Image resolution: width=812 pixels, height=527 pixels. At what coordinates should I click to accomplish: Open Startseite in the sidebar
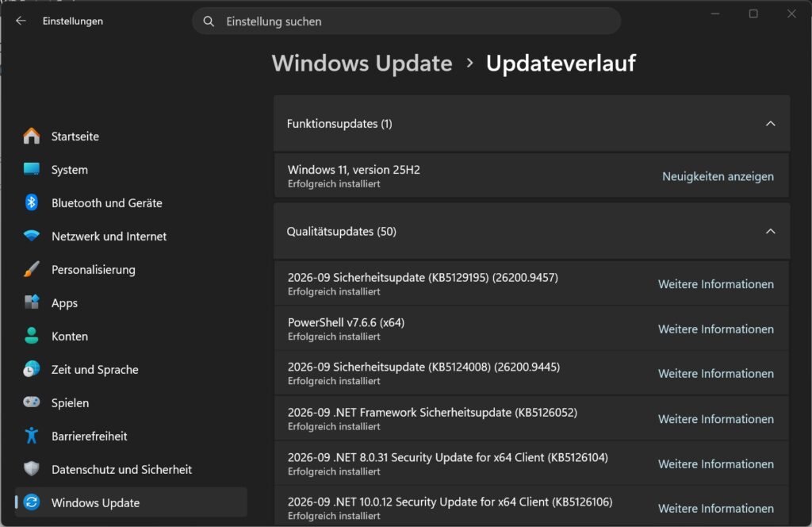coord(131,137)
